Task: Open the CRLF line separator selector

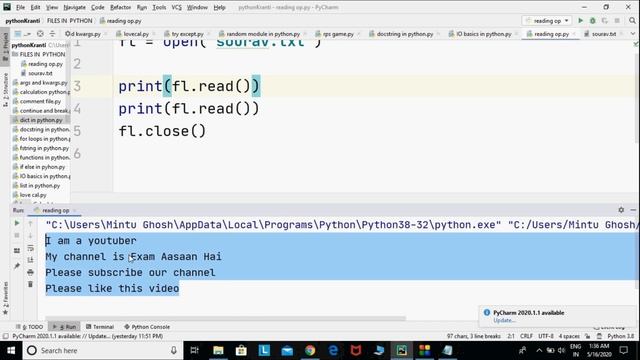Action: pos(526,336)
